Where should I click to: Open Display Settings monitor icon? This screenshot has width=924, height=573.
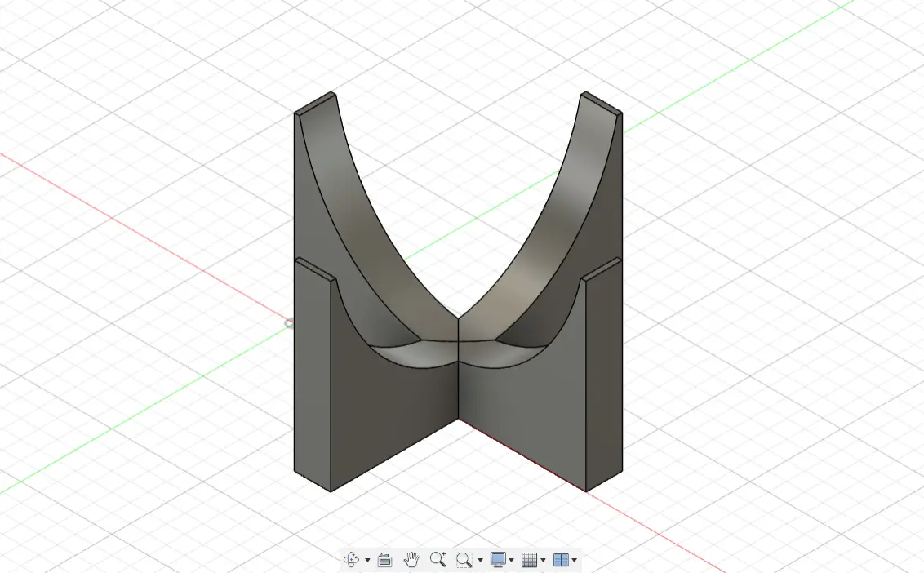(x=498, y=560)
